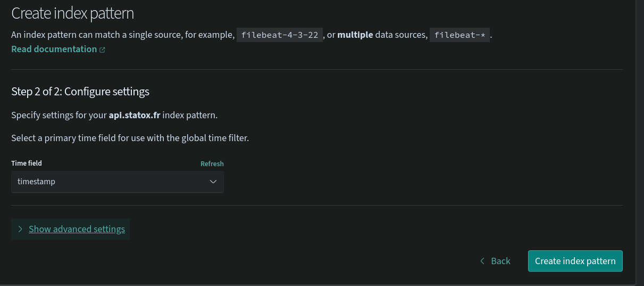The height and width of the screenshot is (286, 644).
Task: Click the bold api.statox.fr pattern name
Action: point(135,115)
